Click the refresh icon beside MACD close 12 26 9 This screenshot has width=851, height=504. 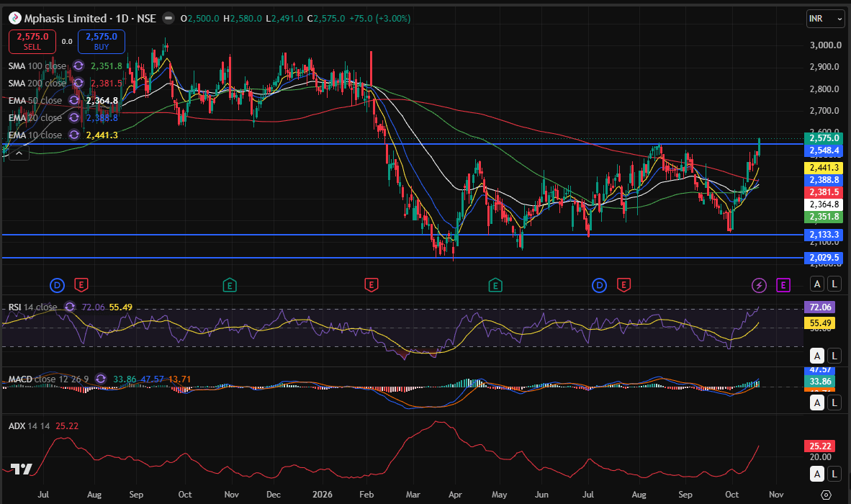(x=101, y=379)
